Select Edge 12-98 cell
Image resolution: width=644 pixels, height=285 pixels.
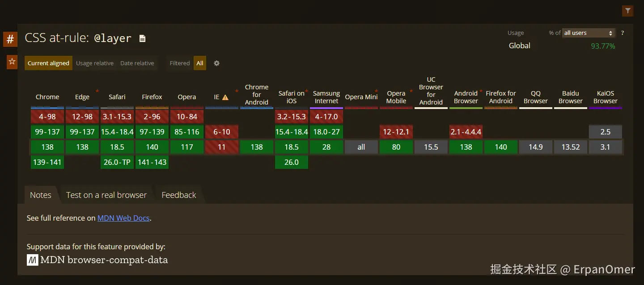pos(82,117)
